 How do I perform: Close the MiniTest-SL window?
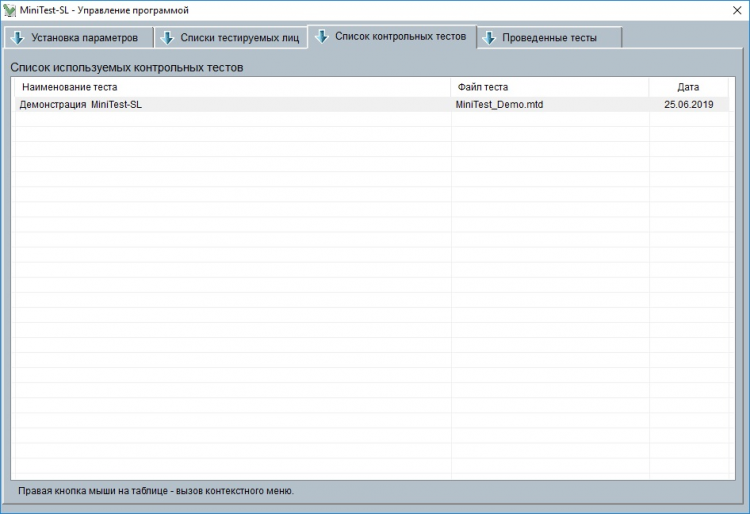(x=737, y=11)
